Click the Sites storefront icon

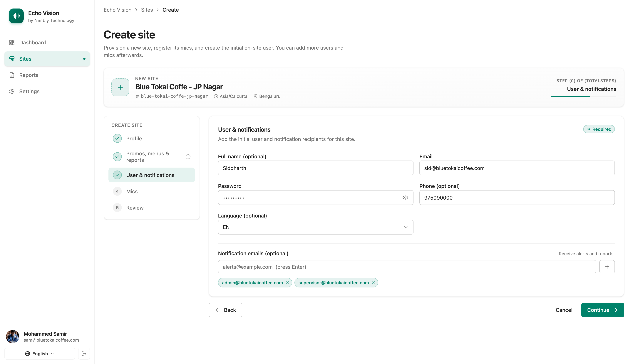tap(12, 59)
